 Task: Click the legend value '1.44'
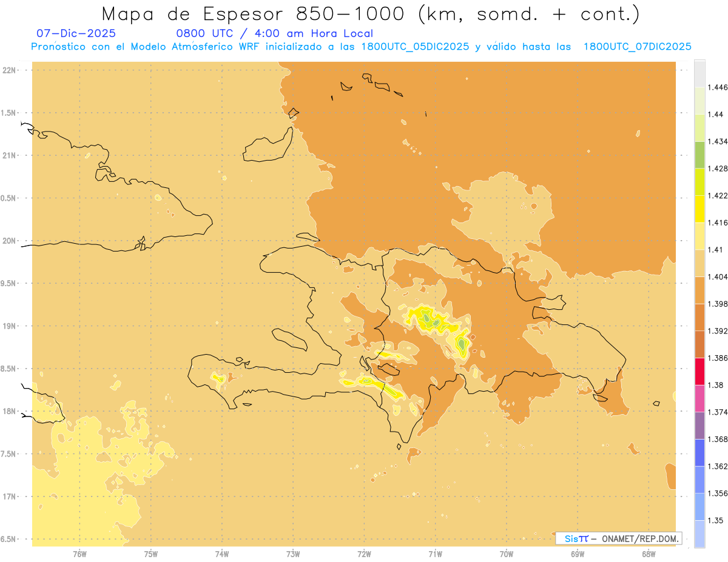(x=716, y=115)
